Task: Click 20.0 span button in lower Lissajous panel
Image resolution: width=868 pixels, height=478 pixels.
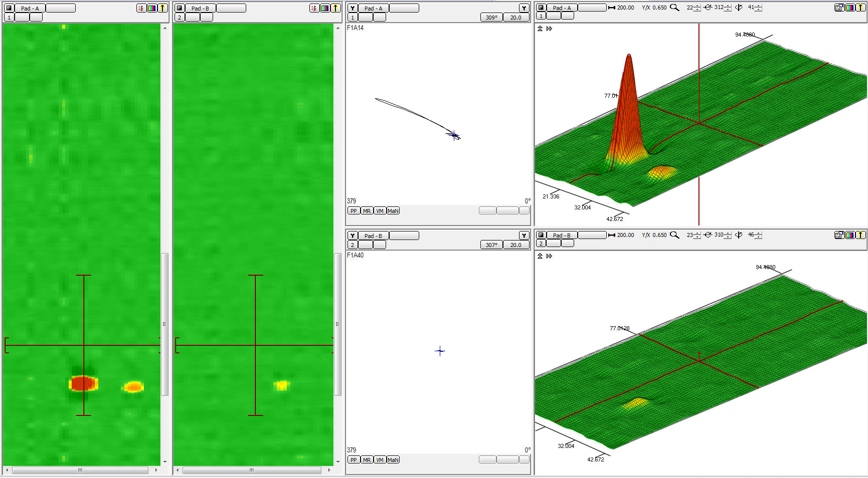Action: 515,245
